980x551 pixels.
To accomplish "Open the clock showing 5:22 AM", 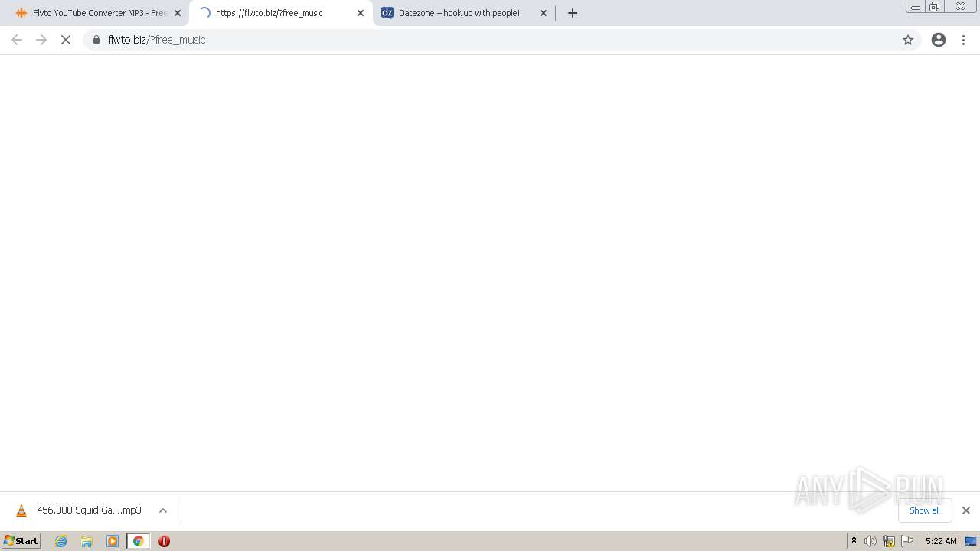I will point(941,541).
